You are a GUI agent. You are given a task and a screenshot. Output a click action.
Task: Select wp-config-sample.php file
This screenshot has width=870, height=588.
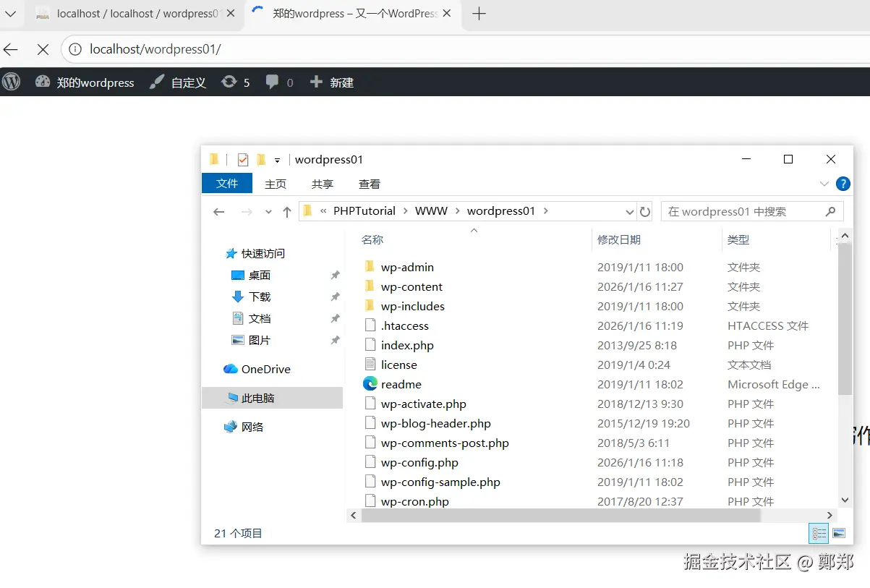440,482
